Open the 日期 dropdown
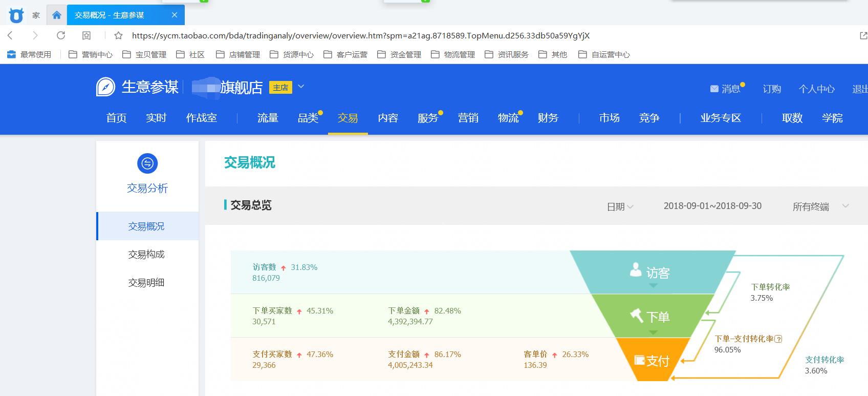The width and height of the screenshot is (868, 396). click(x=620, y=206)
